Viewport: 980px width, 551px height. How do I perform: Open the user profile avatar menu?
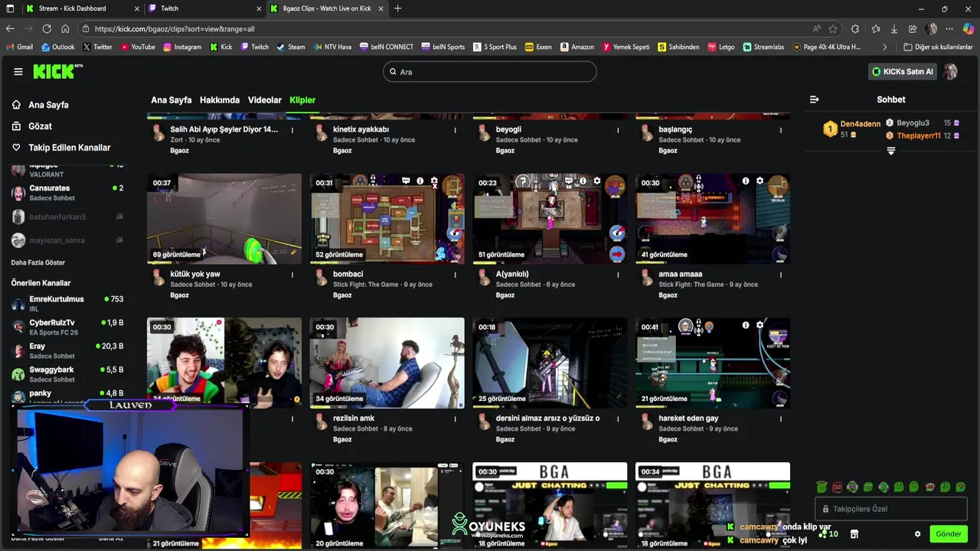(950, 72)
